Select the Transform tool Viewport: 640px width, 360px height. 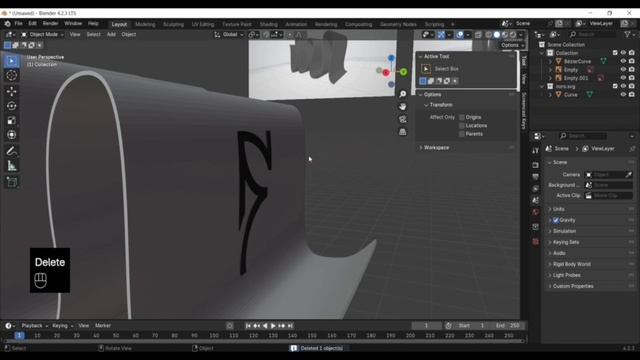(x=11, y=134)
